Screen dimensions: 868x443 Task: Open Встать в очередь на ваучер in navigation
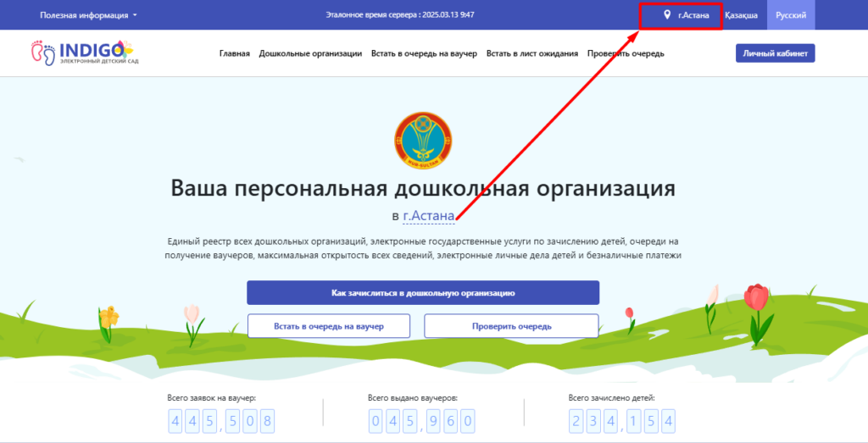pyautogui.click(x=424, y=53)
